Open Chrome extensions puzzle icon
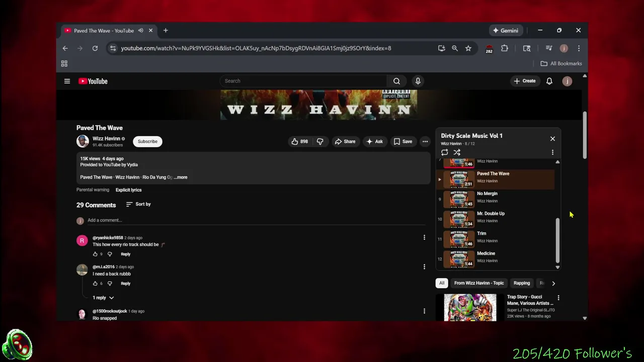This screenshot has height=362, width=644. coord(505,48)
